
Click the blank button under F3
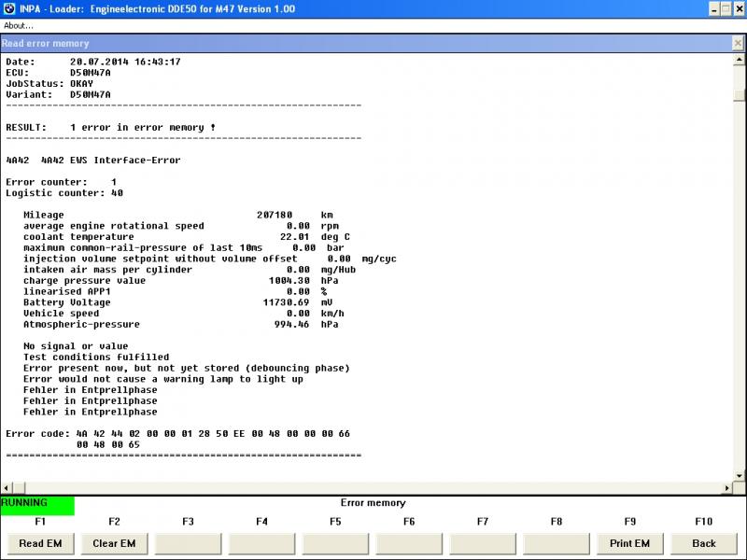(188, 543)
